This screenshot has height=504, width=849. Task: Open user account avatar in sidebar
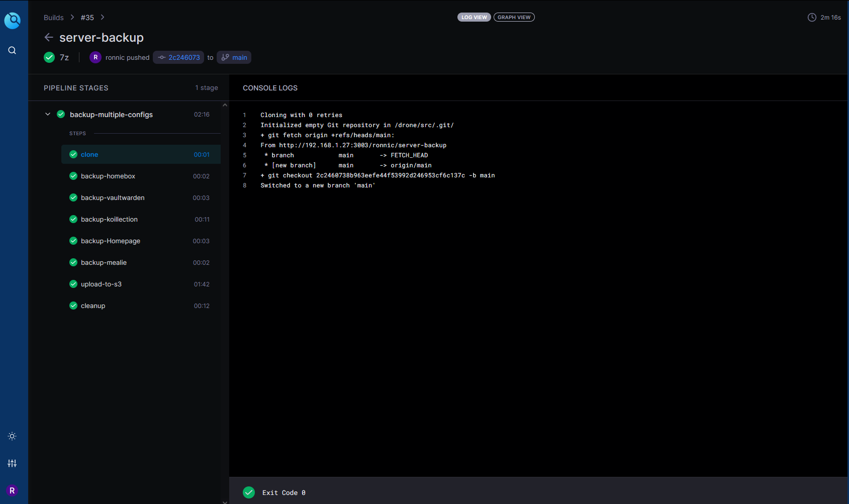tap(12, 490)
